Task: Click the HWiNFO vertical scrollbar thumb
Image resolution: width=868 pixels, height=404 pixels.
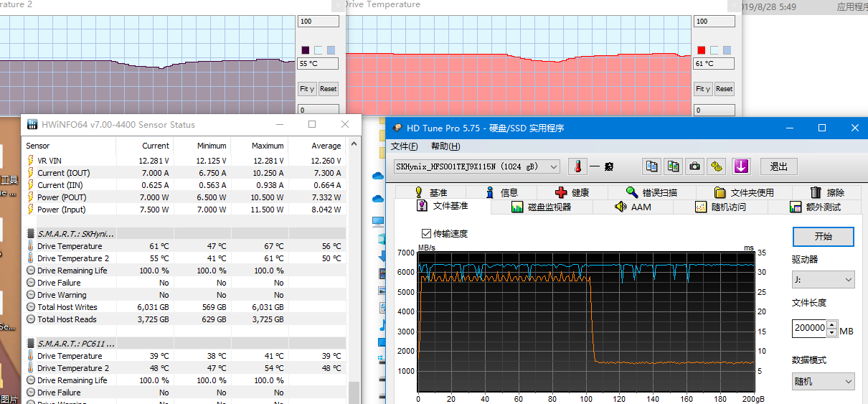Action: point(354,392)
